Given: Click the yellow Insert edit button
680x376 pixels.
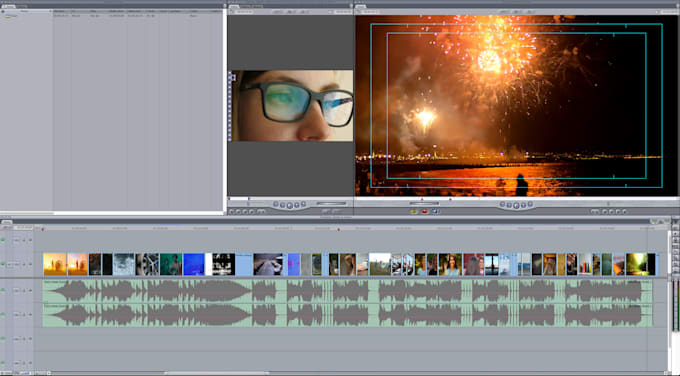Looking at the screenshot, I should pyautogui.click(x=414, y=212).
